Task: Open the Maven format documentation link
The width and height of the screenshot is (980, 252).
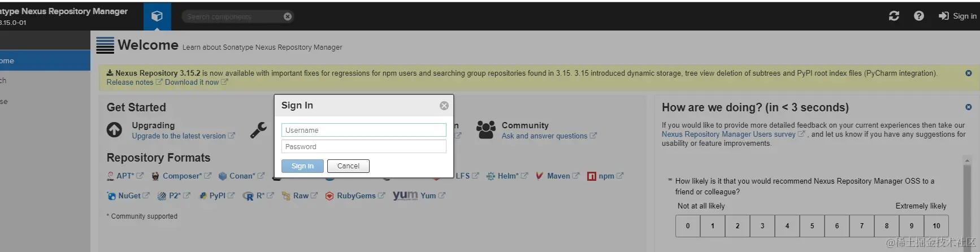Action: [558, 176]
